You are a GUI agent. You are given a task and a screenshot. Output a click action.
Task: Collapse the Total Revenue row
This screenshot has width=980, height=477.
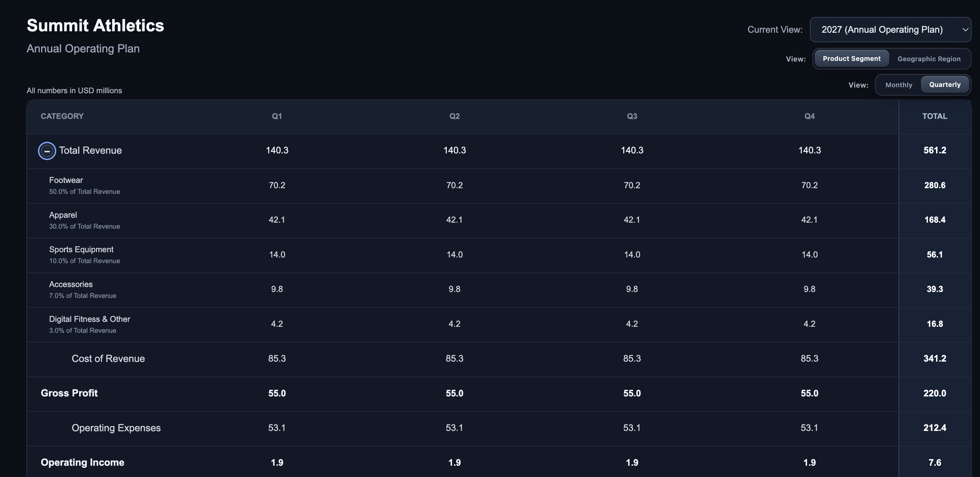tap(47, 151)
